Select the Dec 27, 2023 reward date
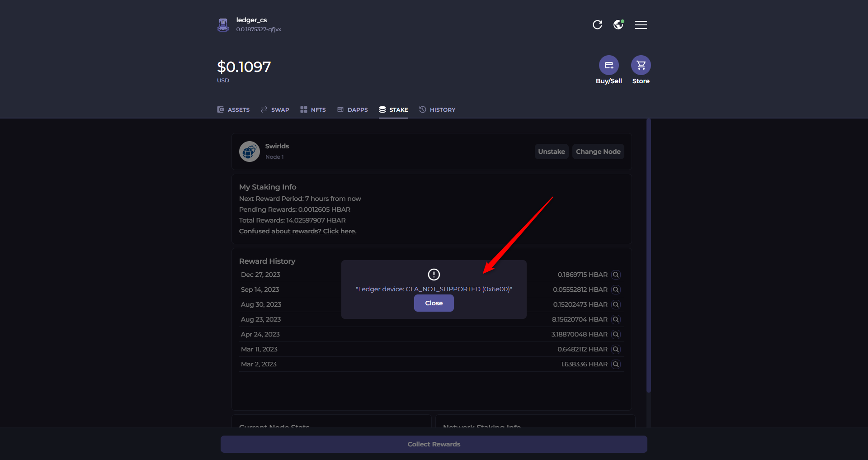Viewport: 868px width, 460px height. click(260, 275)
